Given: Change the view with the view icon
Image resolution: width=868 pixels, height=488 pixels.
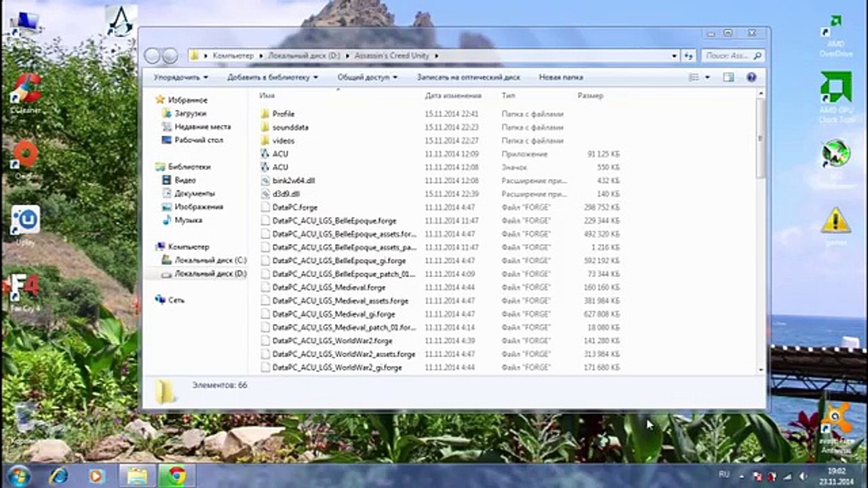Looking at the screenshot, I should [x=693, y=77].
